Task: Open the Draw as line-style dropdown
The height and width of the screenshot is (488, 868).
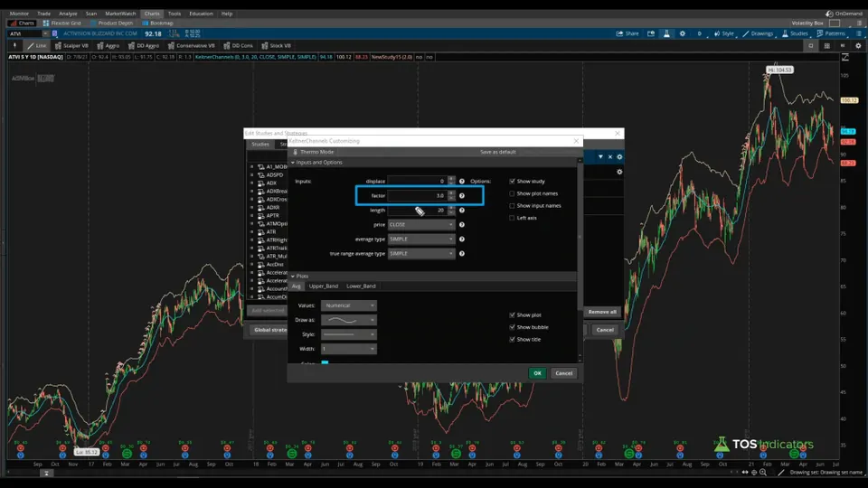Action: 349,320
